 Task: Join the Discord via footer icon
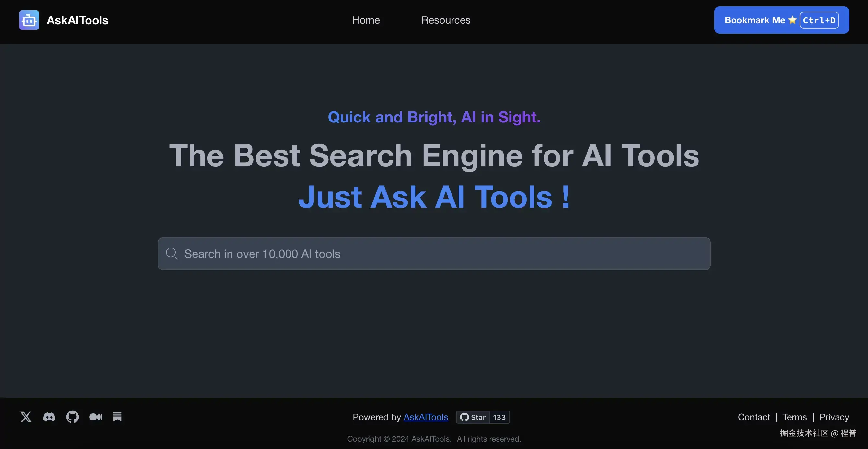pos(49,417)
